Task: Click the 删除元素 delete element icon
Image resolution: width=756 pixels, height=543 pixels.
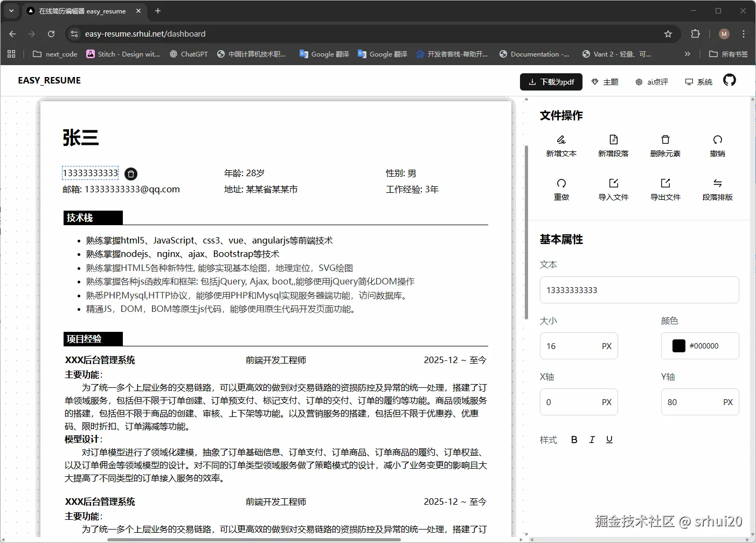Action: point(665,140)
